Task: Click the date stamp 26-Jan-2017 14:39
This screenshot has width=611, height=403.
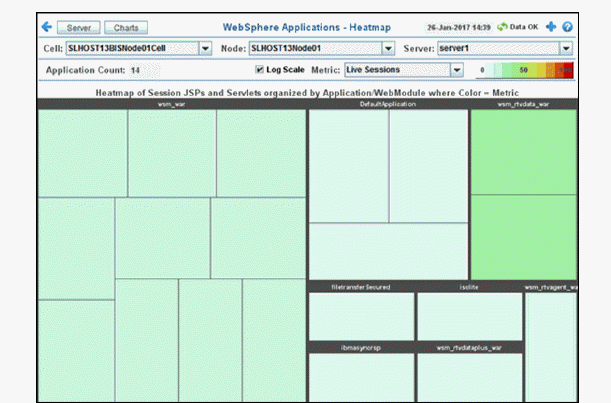Action: point(459,27)
